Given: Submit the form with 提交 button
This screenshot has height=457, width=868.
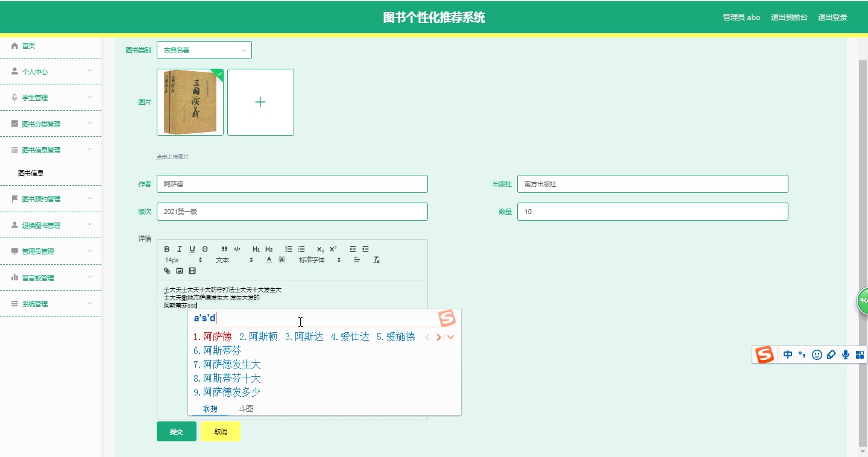Looking at the screenshot, I should tap(177, 432).
